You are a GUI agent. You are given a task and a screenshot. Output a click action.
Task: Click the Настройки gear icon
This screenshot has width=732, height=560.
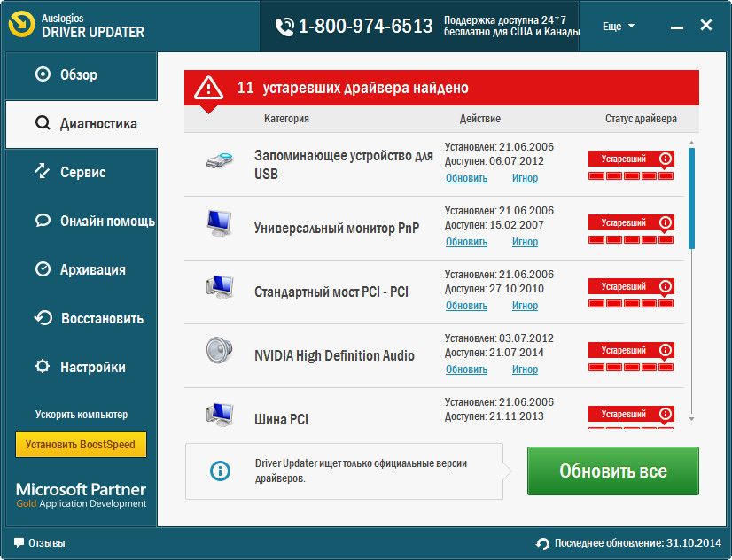point(43,366)
